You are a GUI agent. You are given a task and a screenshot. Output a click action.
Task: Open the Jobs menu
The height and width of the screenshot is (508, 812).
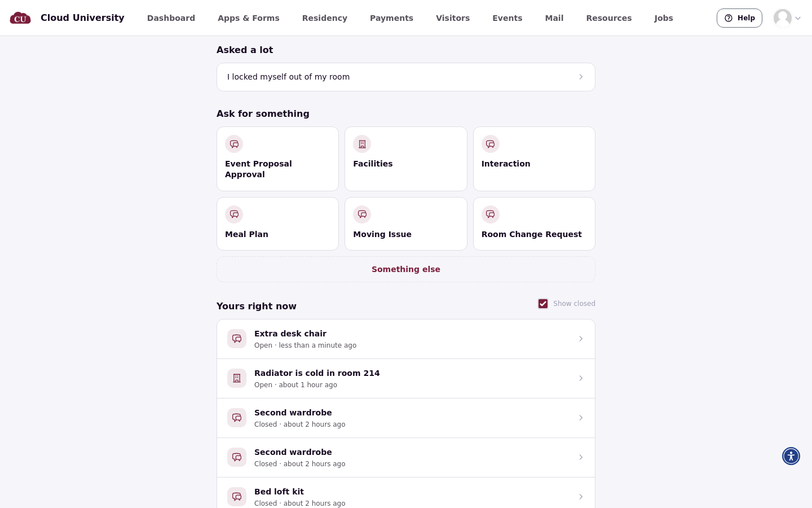pos(664,18)
